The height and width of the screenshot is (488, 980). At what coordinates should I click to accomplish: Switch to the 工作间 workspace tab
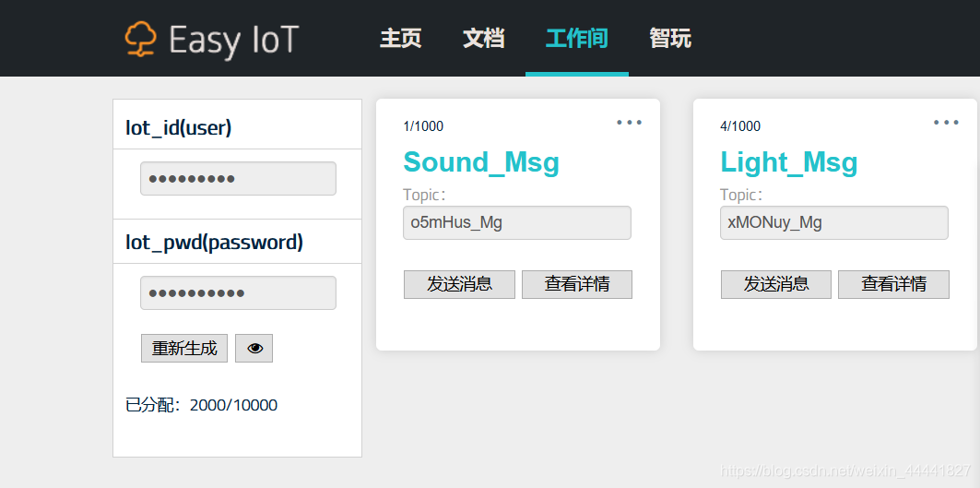[x=577, y=39]
